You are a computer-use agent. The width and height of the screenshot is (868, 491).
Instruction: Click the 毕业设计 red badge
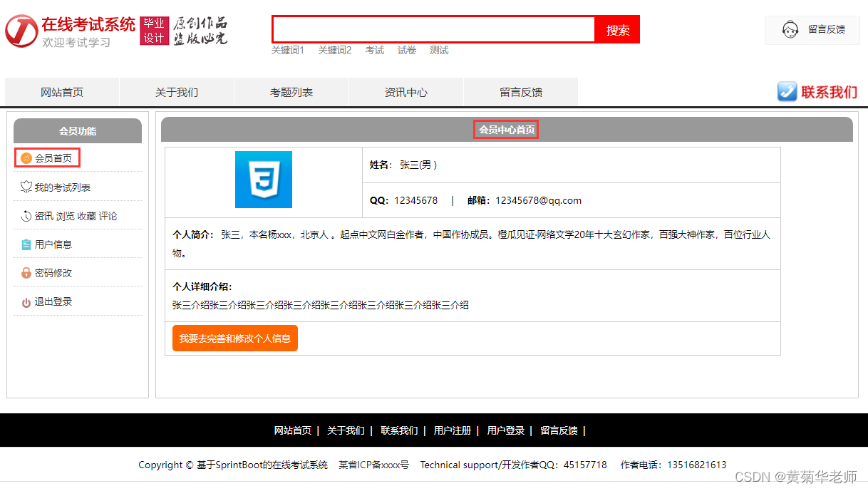(x=154, y=31)
